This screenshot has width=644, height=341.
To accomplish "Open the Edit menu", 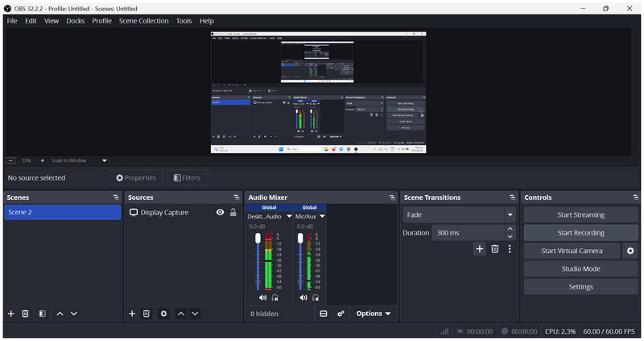I will (x=31, y=21).
